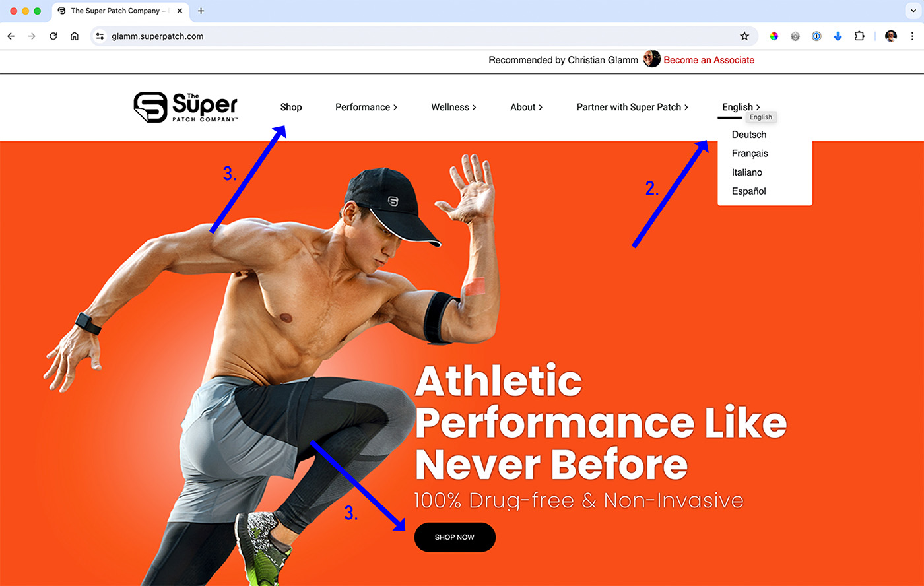This screenshot has width=924, height=586.
Task: Open Chrome three-dot menu
Action: coord(912,36)
